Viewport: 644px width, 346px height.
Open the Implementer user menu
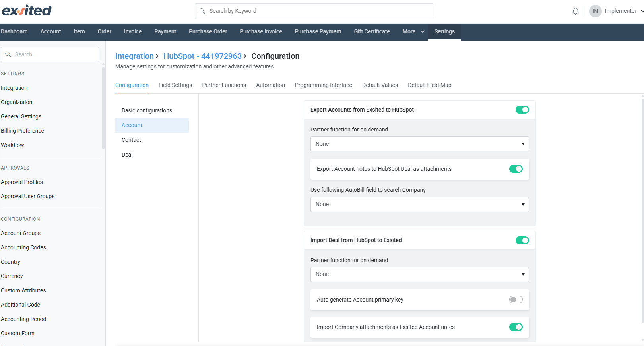click(x=624, y=11)
